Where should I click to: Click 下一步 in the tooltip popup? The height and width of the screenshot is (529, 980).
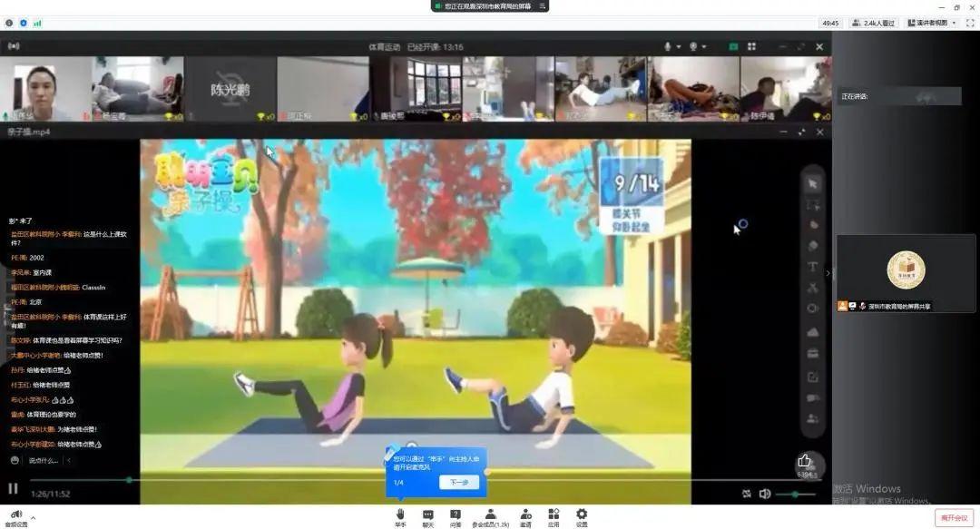coord(459,483)
